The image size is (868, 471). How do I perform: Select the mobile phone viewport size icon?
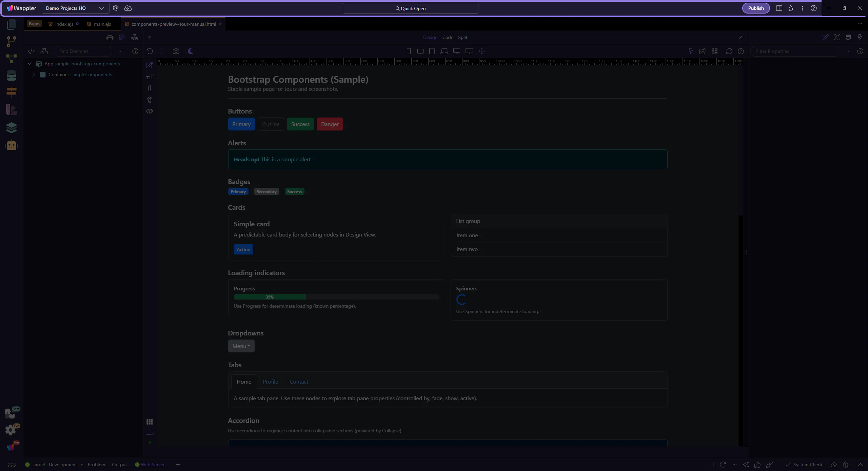[x=409, y=51]
